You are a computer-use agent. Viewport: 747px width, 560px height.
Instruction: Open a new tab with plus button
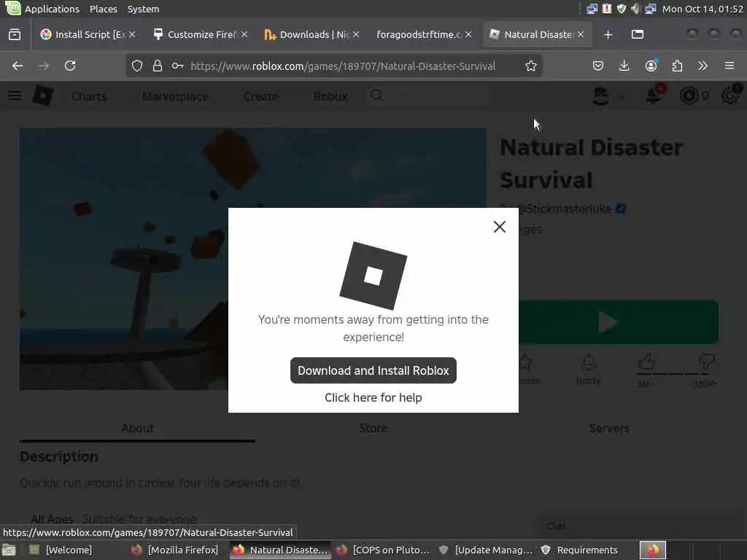pos(608,35)
